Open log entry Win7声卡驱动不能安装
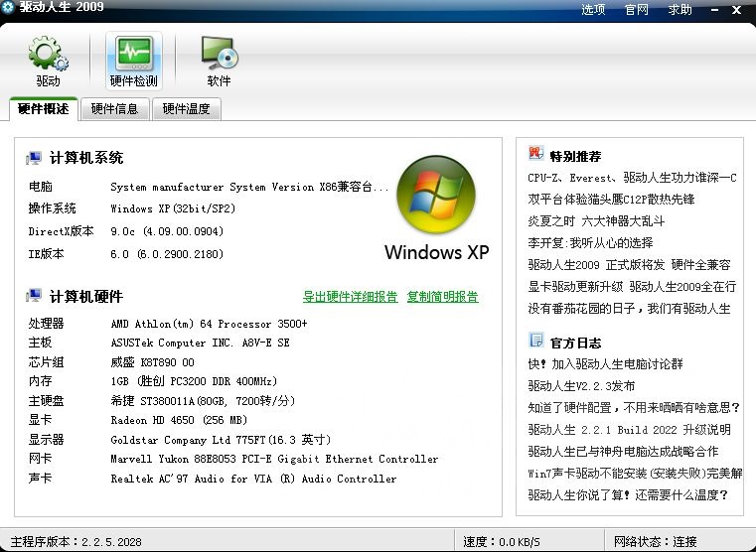 pos(635,473)
